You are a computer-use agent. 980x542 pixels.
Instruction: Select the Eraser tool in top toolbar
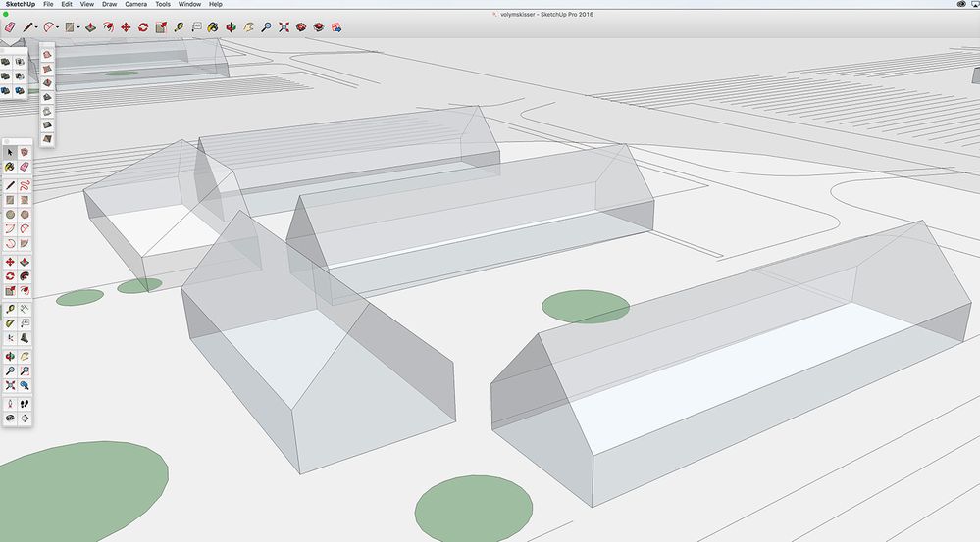click(11, 27)
